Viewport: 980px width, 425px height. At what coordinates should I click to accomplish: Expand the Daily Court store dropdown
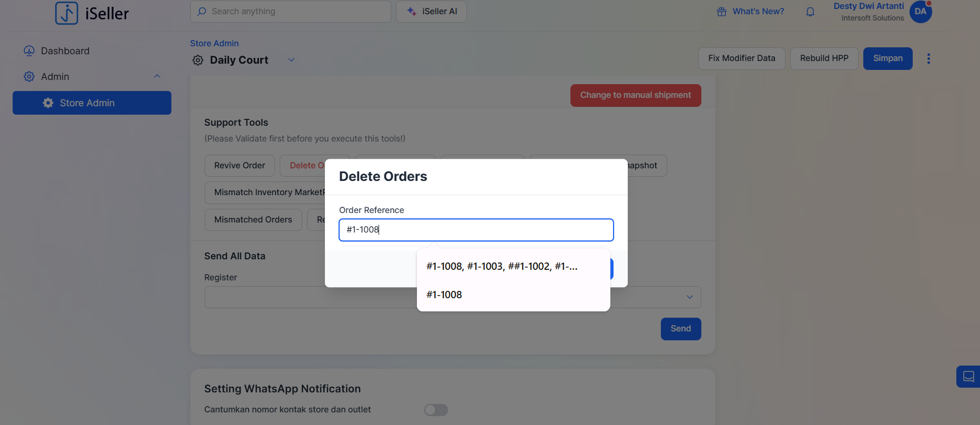(291, 60)
